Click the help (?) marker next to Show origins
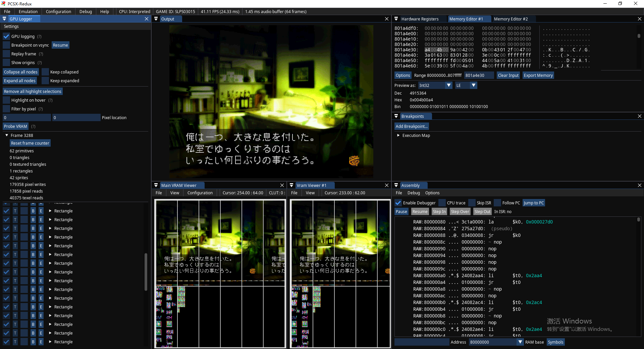The image size is (644, 349). [x=40, y=63]
